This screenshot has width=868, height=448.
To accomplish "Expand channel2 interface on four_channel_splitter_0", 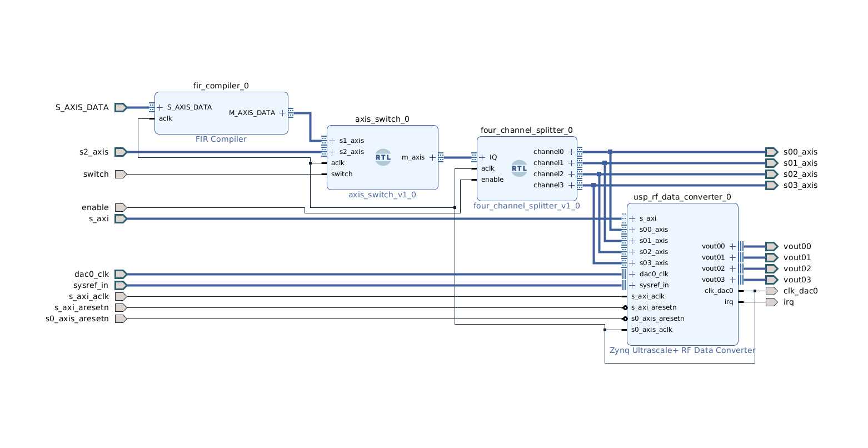I will (x=571, y=174).
